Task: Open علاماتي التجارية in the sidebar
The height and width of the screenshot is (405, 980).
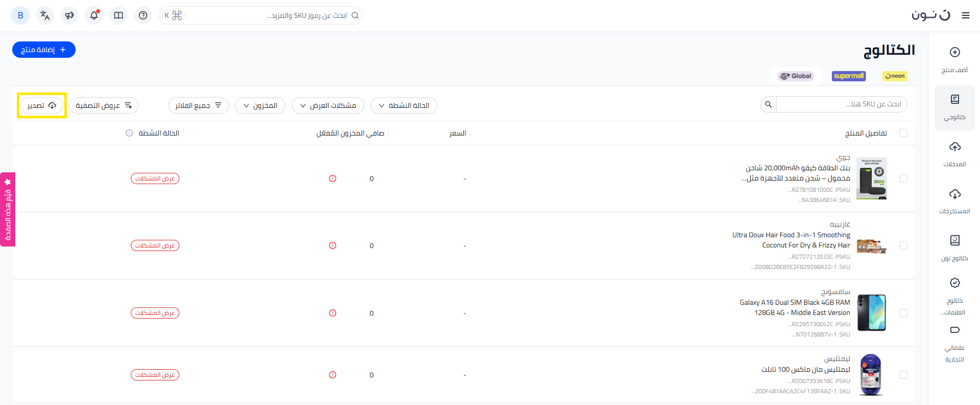Action: [954, 344]
